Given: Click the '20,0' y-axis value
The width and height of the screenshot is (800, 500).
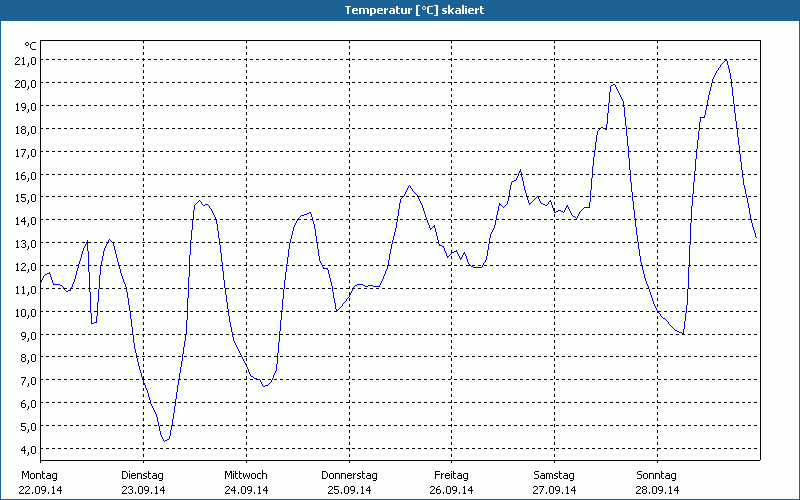Looking at the screenshot, I should tap(27, 84).
